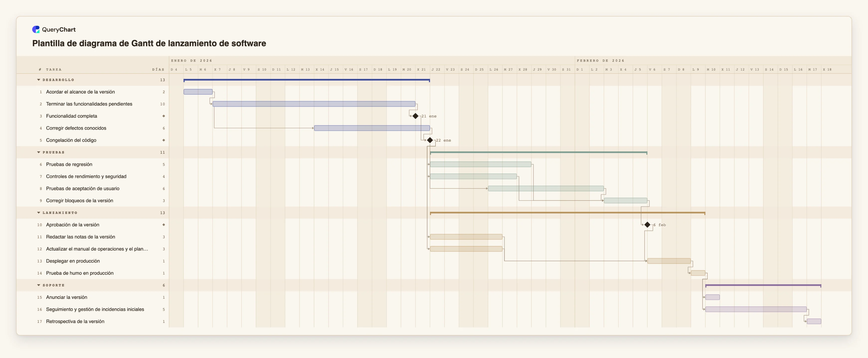Select the Actualizar el manual de operaciones bar
This screenshot has width=868, height=358.
466,249
